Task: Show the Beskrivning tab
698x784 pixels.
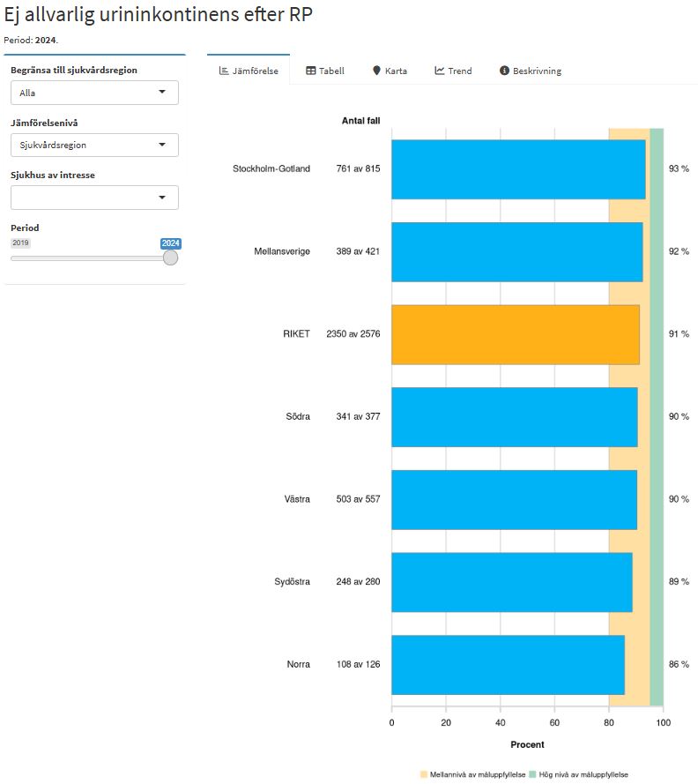Action: (x=537, y=71)
